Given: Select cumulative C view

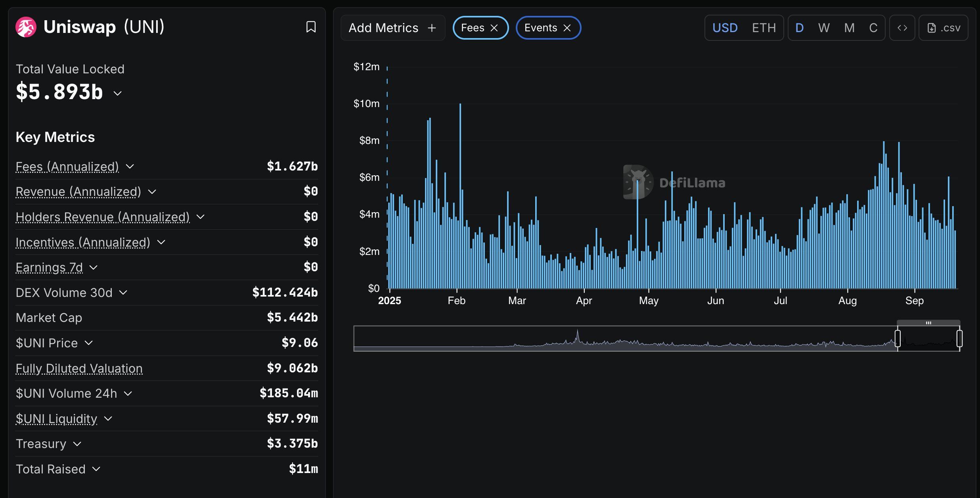Looking at the screenshot, I should pos(873,28).
